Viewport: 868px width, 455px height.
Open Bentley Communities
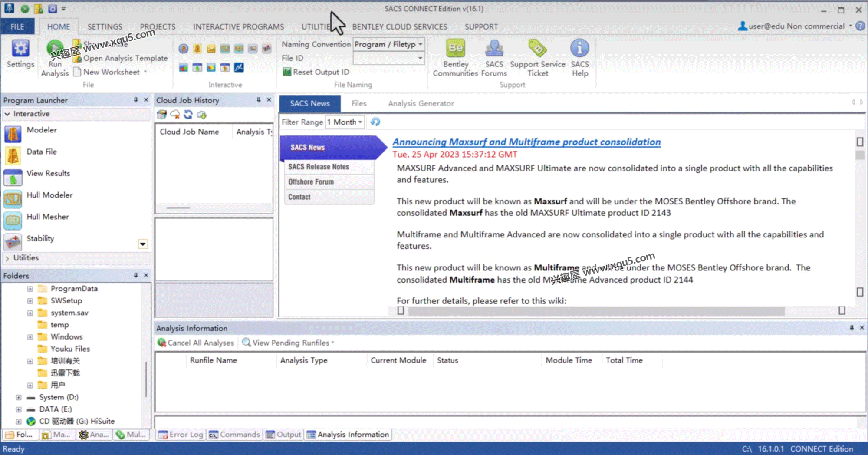tap(455, 58)
